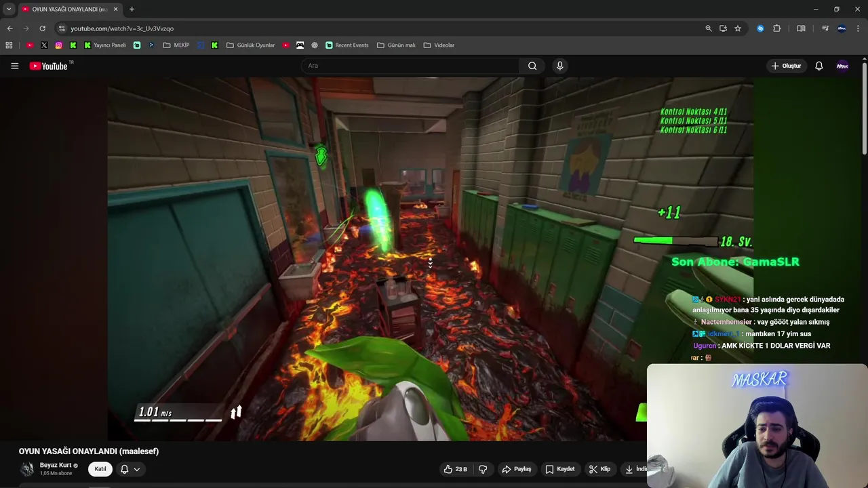View site information icon in address bar
The image size is (868, 488).
[62, 28]
